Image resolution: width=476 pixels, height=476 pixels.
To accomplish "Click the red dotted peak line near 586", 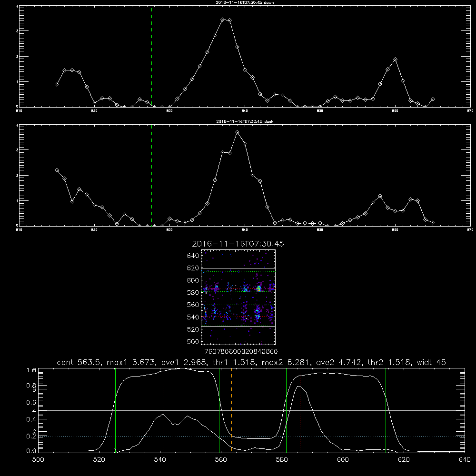I will coord(300,410).
